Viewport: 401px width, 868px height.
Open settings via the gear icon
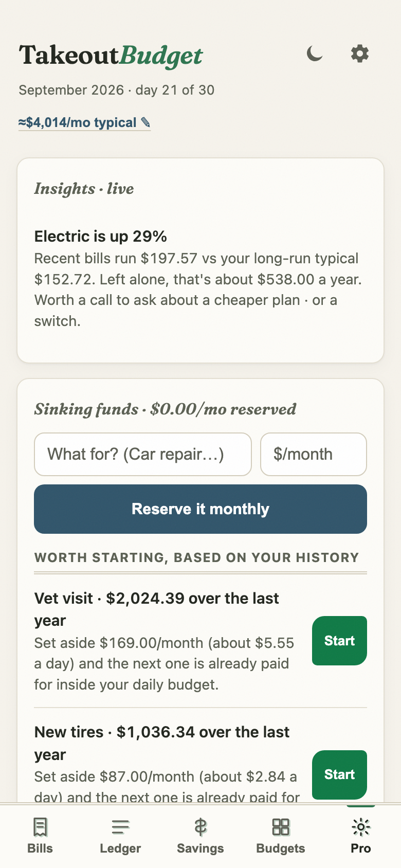(360, 53)
